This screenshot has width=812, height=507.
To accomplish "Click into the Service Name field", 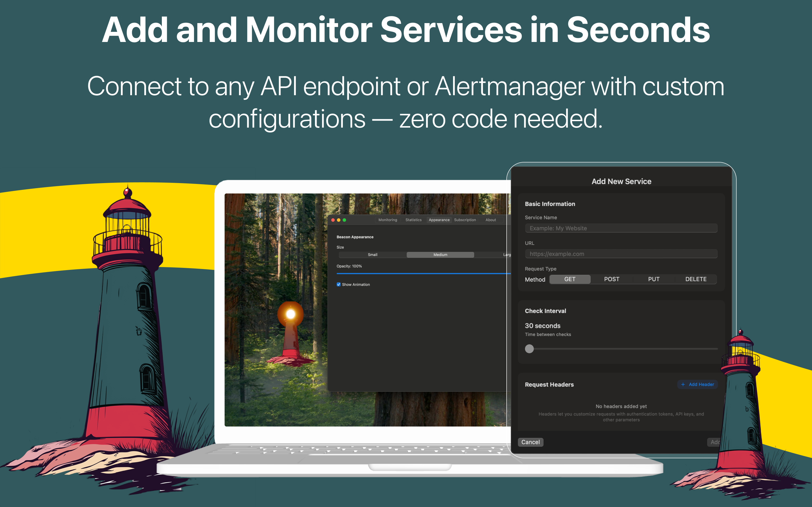I will click(x=621, y=228).
